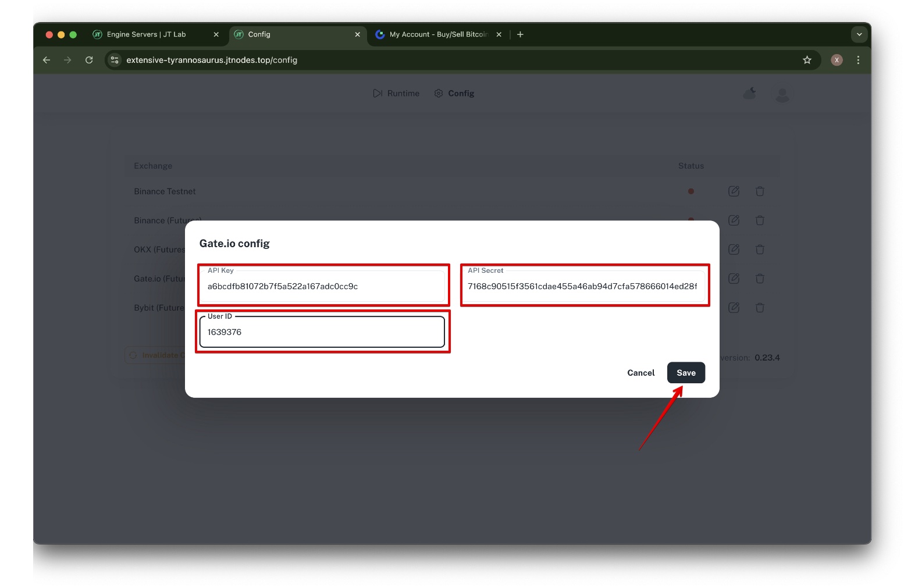Delete the Binance (Futures) exchange
This screenshot has width=904, height=588.
(x=760, y=220)
